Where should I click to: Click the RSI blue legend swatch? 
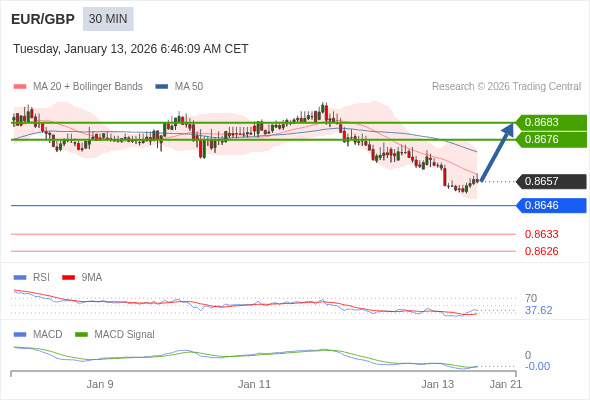pos(20,278)
